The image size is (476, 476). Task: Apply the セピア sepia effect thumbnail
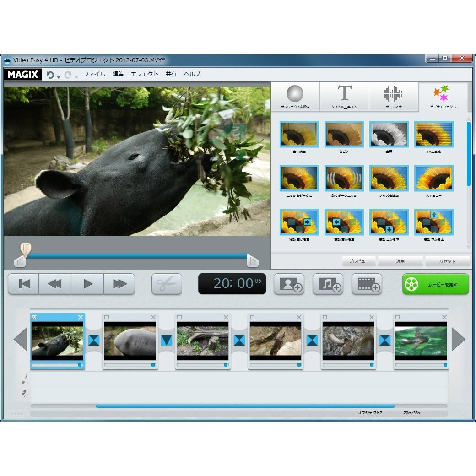coord(344,134)
